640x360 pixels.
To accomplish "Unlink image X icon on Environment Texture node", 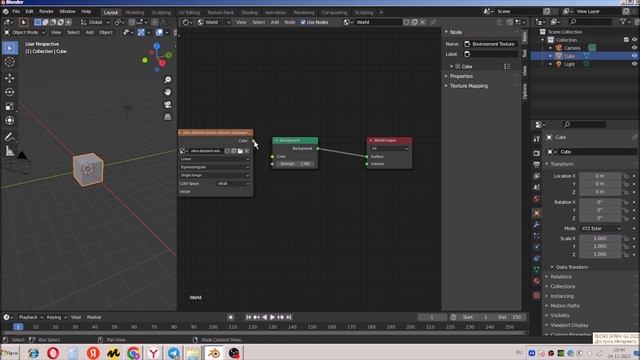I will tap(247, 151).
